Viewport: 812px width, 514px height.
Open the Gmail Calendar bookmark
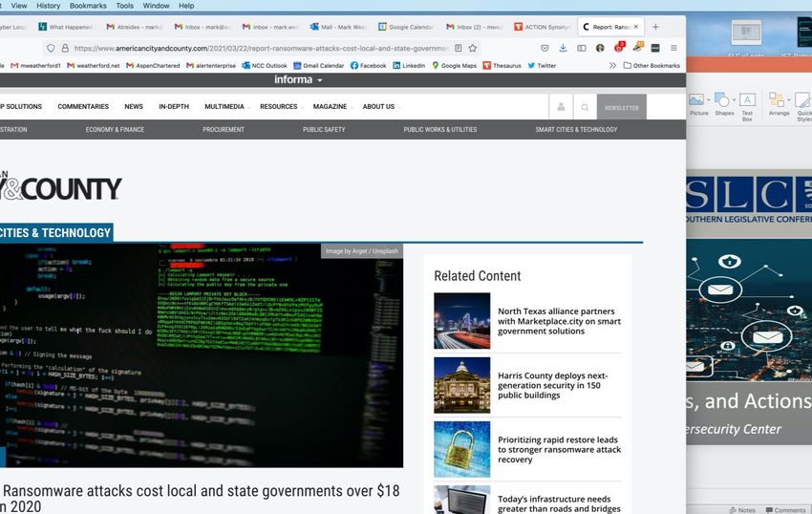point(319,65)
